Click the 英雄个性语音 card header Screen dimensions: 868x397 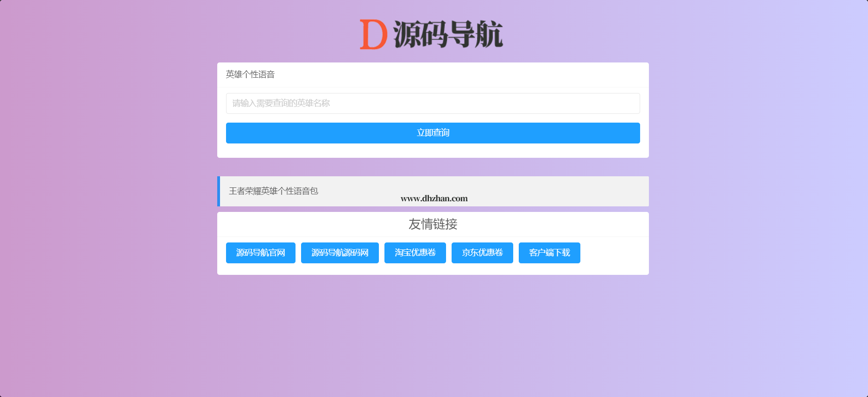click(x=250, y=74)
